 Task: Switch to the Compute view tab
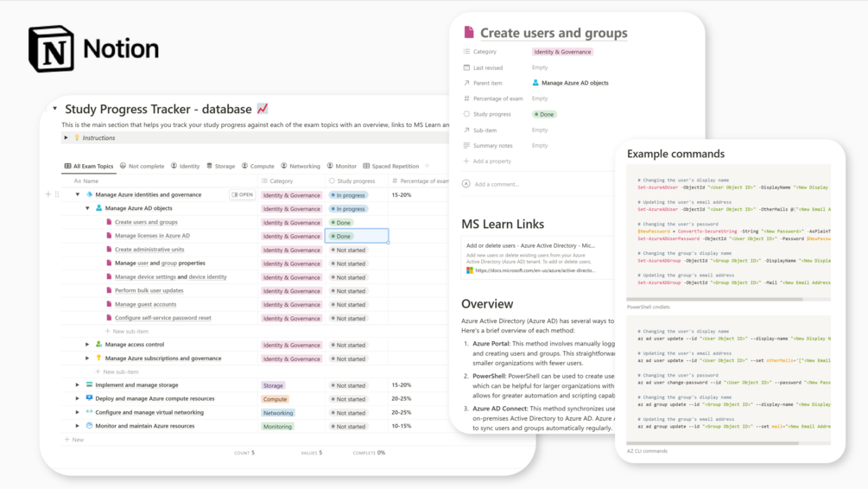pyautogui.click(x=258, y=166)
